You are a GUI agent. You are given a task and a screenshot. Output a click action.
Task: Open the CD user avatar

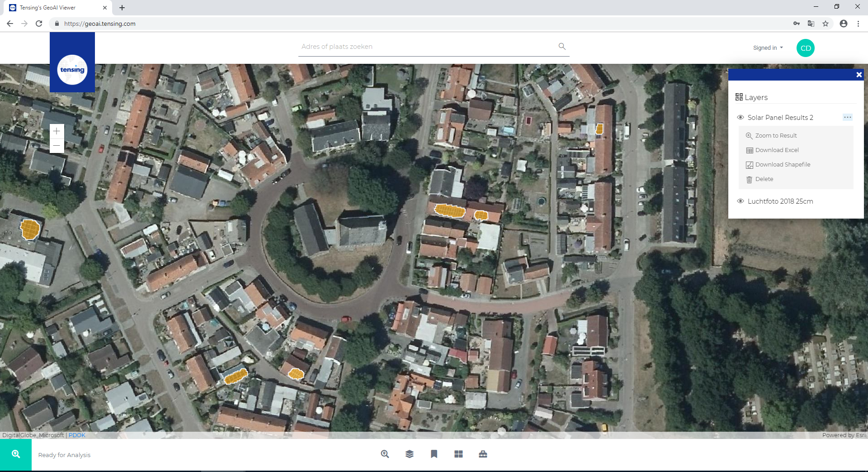[x=806, y=48]
